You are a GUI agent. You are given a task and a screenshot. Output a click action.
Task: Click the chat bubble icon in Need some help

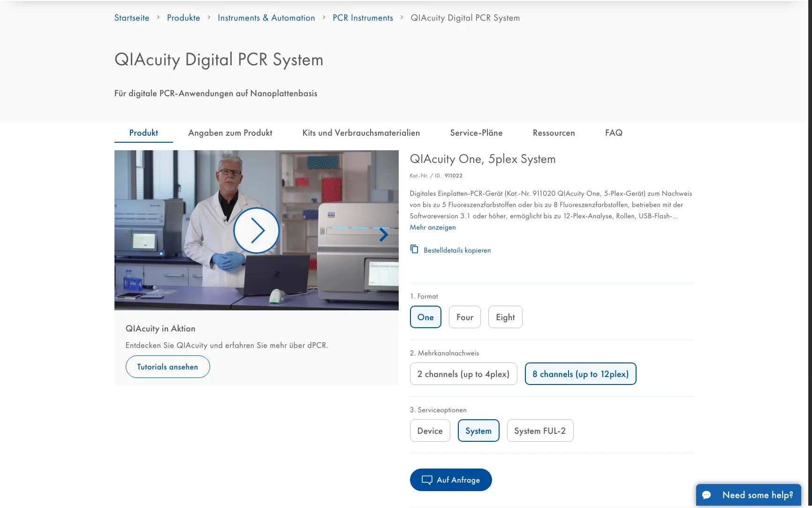point(706,495)
